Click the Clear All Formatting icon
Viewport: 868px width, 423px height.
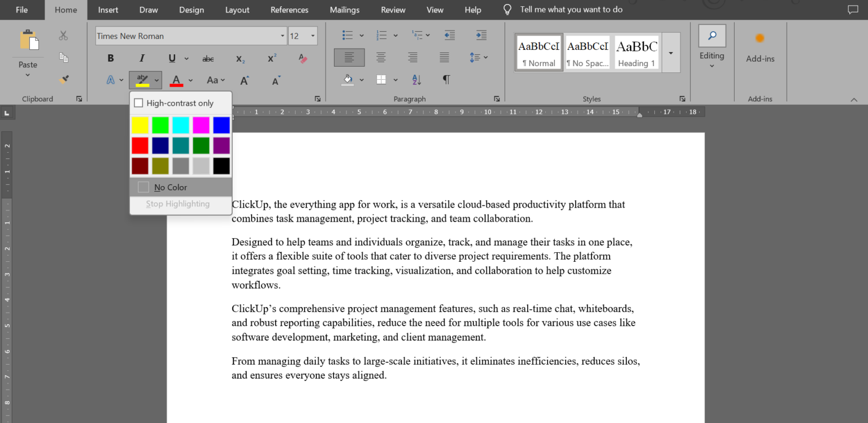(303, 58)
